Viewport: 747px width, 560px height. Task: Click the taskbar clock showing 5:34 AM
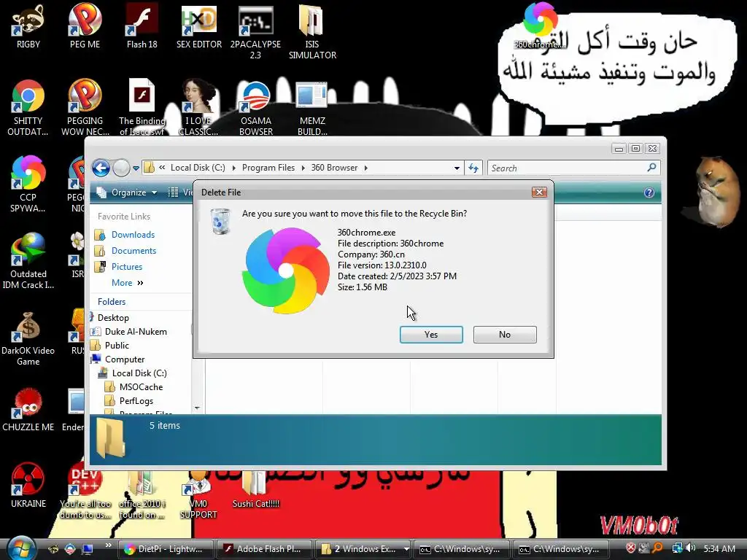(x=719, y=548)
